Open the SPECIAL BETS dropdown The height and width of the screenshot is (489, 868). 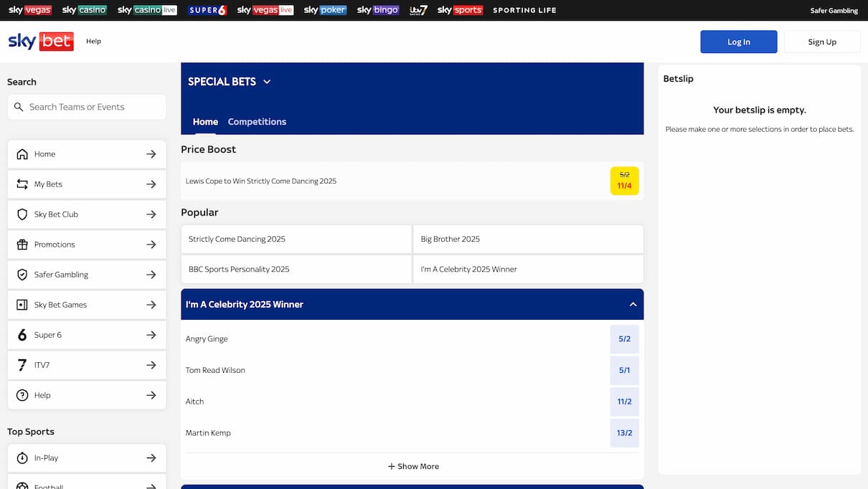(266, 81)
